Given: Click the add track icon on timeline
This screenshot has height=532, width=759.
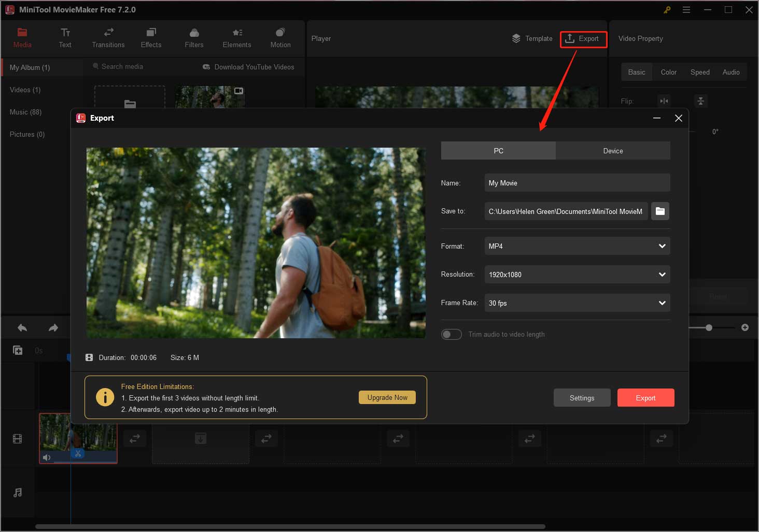Looking at the screenshot, I should (x=18, y=351).
